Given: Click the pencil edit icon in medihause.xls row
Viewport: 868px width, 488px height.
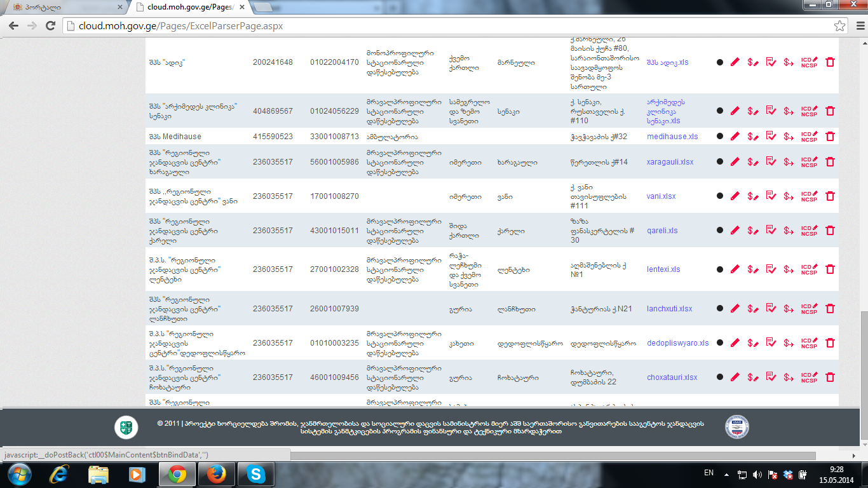Looking at the screenshot, I should tap(735, 136).
